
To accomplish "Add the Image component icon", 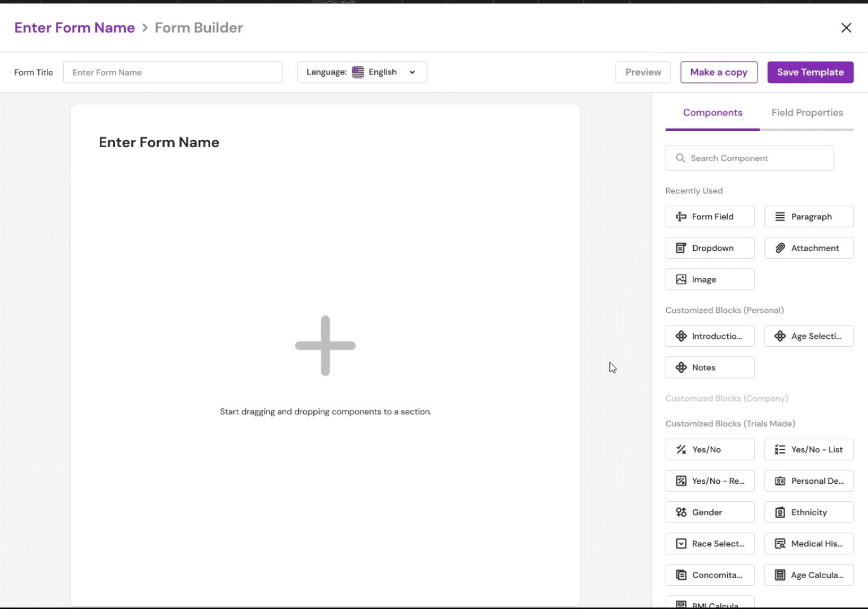I will [x=681, y=280].
